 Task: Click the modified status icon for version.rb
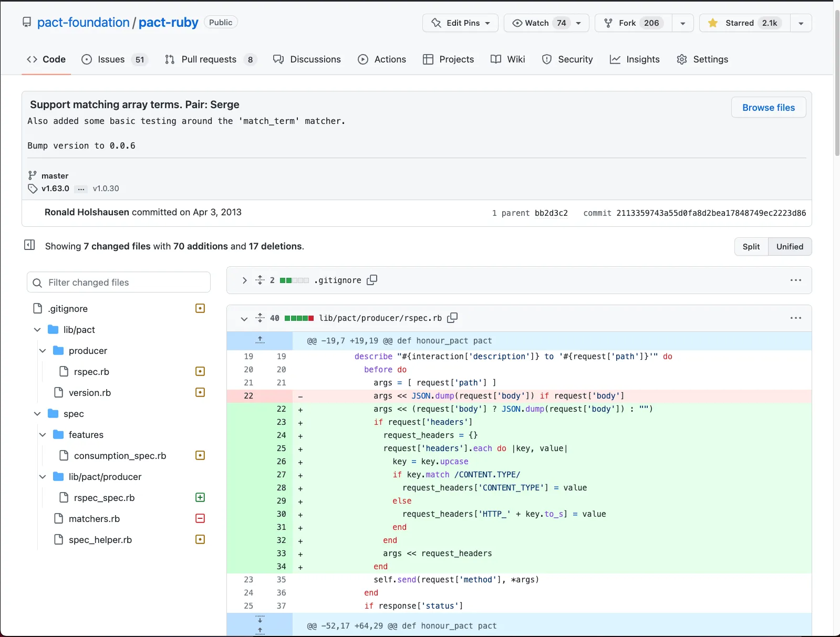(200, 392)
